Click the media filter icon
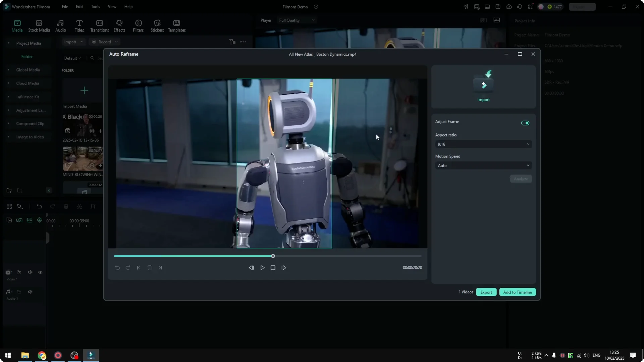The image size is (644, 362). click(x=232, y=42)
